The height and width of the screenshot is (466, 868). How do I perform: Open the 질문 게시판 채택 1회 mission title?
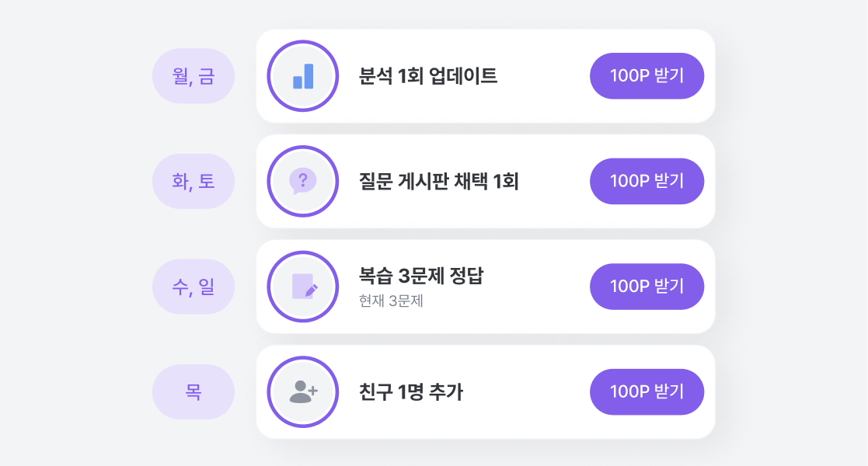click(438, 181)
